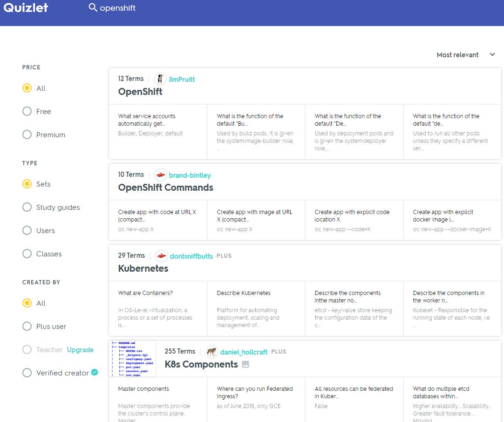Click 'Where can you run Federated Ingress?' card
Screen dimensions: 504x422
click(256, 400)
